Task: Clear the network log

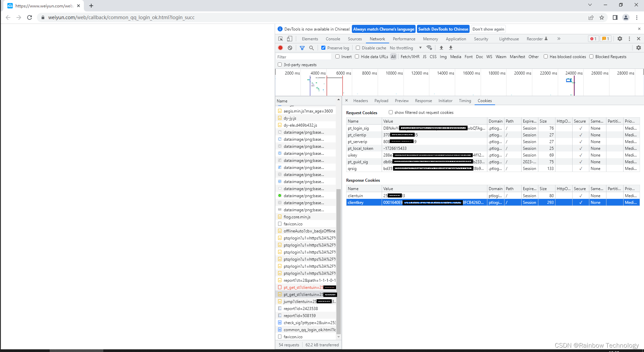Action: (x=290, y=48)
